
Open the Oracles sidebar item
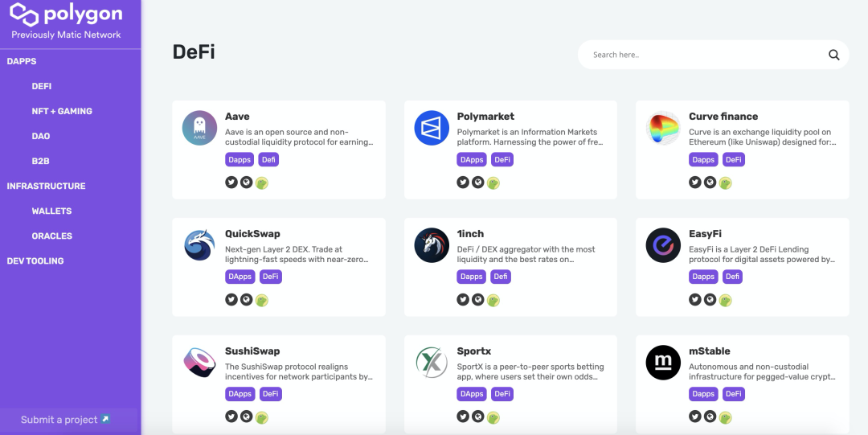51,236
